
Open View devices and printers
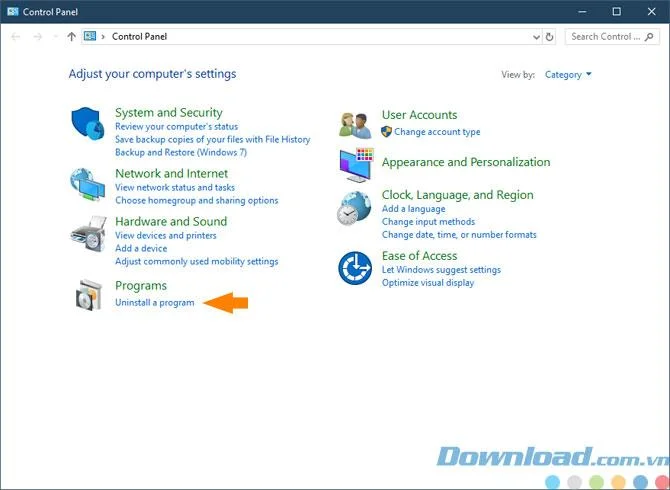point(166,235)
